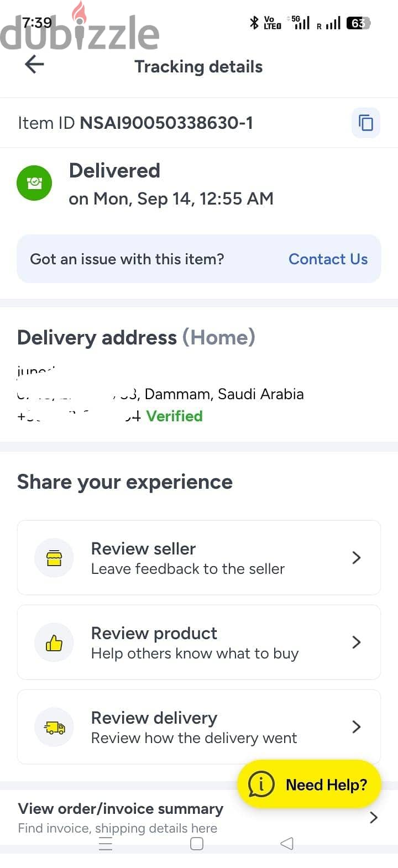Image resolution: width=398 pixels, height=868 pixels.
Task: Tap the Android back triangle button
Action: pyautogui.click(x=287, y=844)
